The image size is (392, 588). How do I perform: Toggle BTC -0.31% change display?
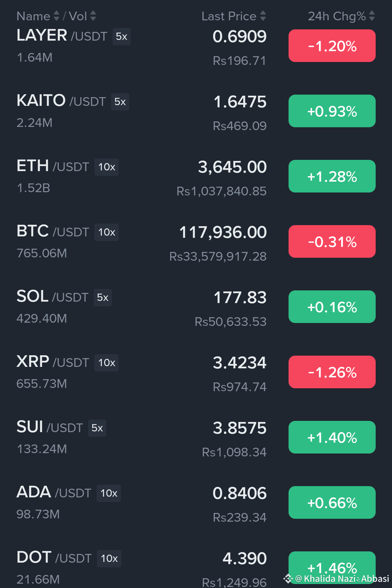(332, 241)
